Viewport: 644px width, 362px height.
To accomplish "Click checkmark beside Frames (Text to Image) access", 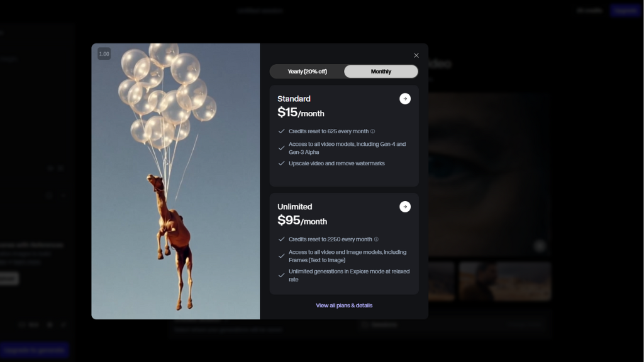I will pos(282,256).
